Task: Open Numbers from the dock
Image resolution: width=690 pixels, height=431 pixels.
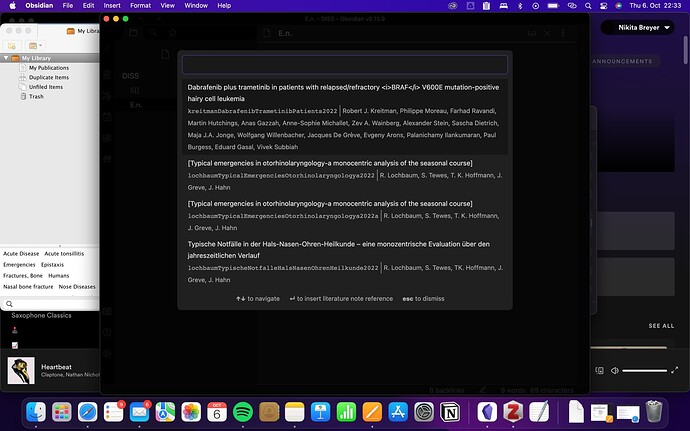Action: 347,413
